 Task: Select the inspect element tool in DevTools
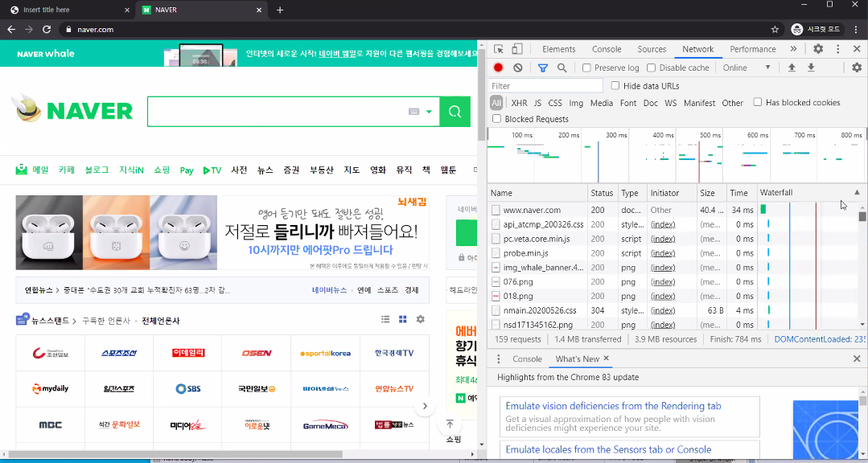click(499, 49)
